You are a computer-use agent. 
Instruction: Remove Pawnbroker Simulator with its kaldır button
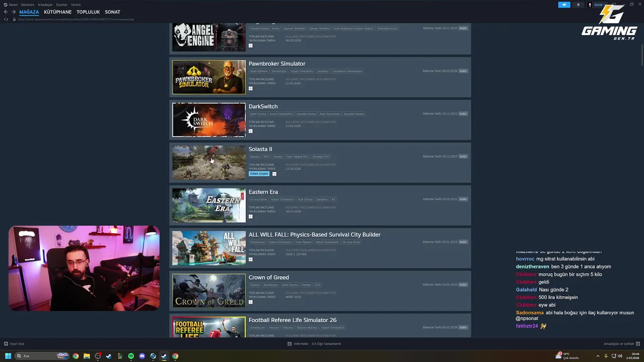tap(463, 71)
